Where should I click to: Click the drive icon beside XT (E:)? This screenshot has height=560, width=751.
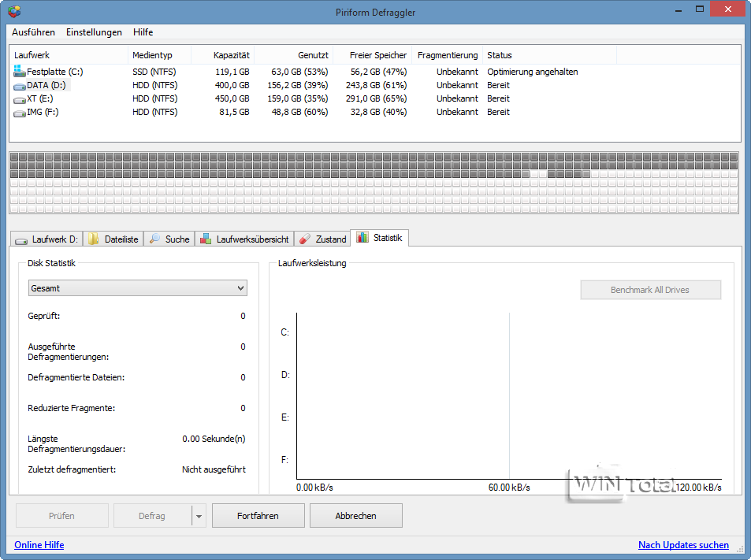[20, 100]
